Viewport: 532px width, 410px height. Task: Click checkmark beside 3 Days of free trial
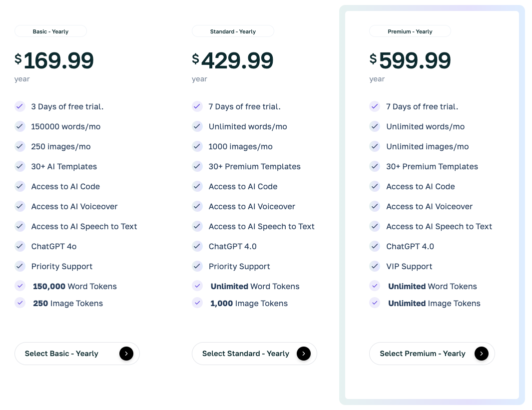pos(20,106)
